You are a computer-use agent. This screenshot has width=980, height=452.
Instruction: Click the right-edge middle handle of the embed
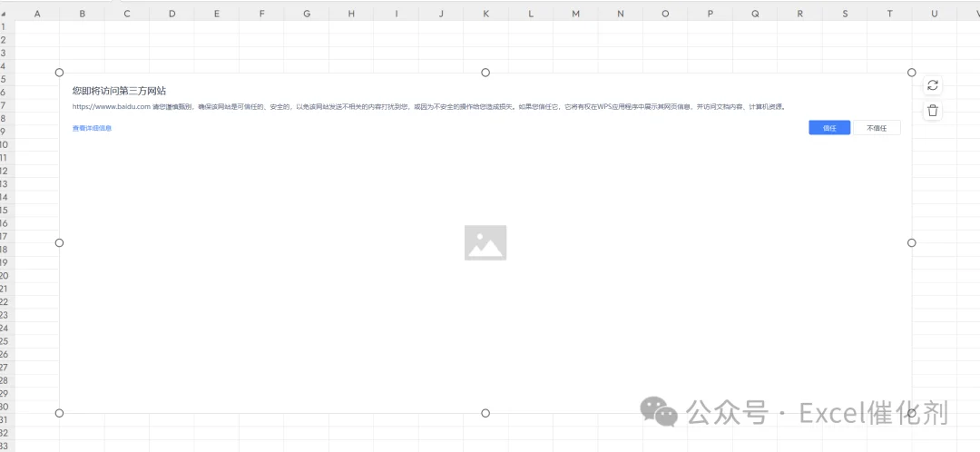[911, 242]
